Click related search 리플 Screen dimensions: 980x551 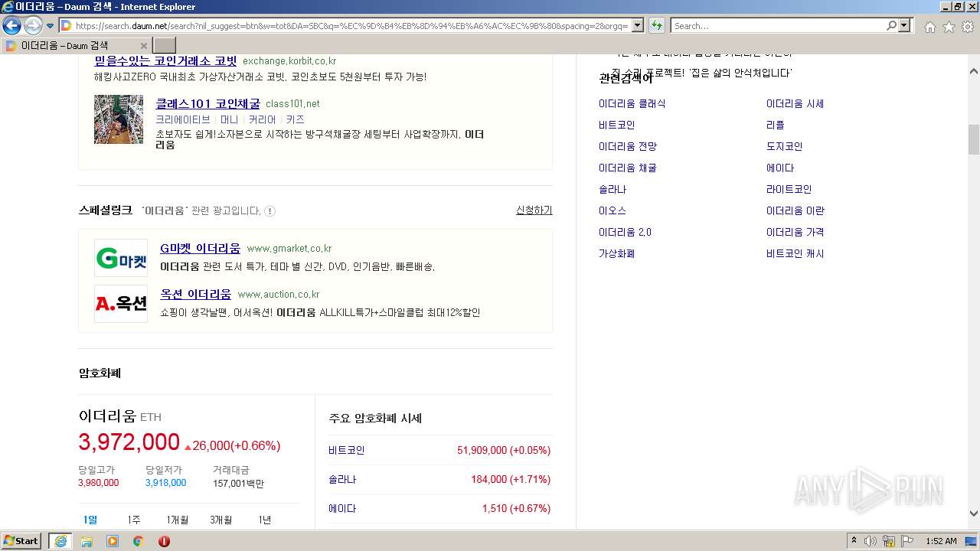tap(776, 125)
